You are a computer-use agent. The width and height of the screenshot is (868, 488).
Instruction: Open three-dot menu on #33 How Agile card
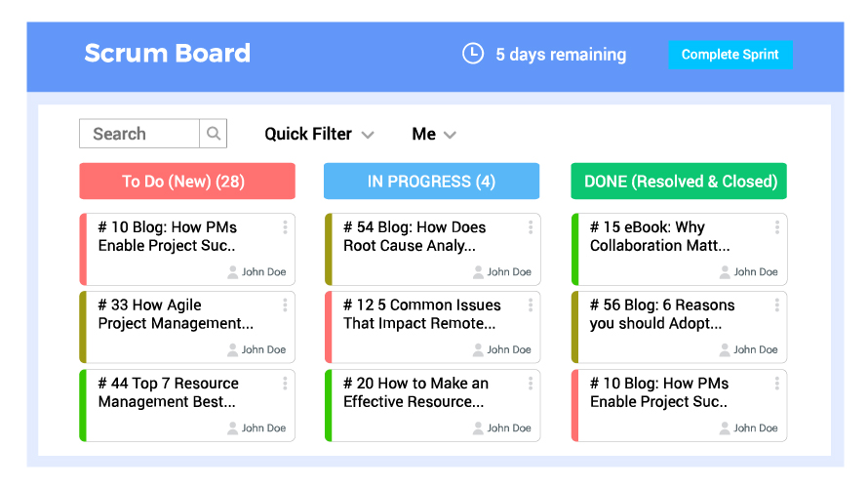[x=285, y=305]
